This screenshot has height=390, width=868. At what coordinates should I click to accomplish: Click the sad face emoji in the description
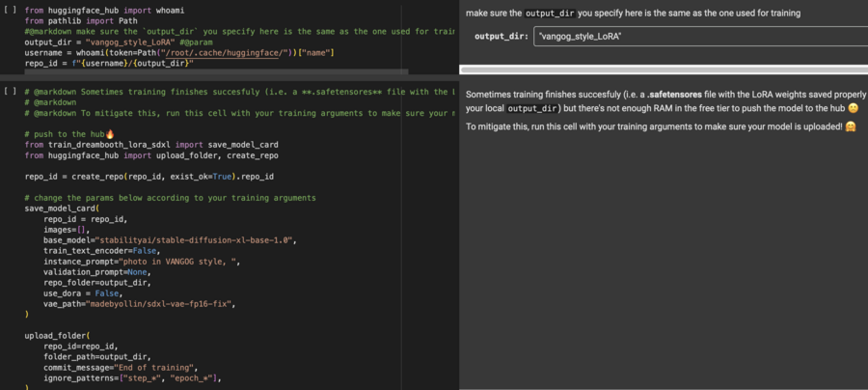[852, 110]
